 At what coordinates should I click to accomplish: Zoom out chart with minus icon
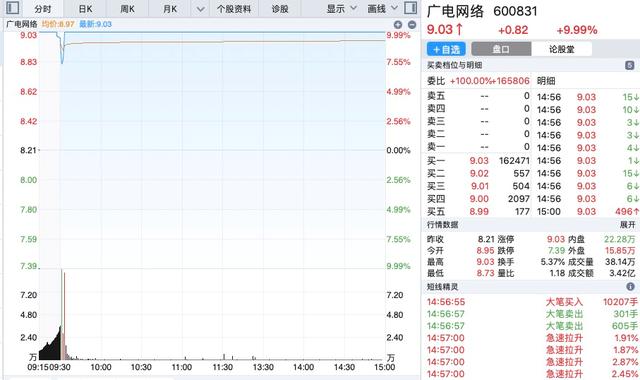(x=412, y=25)
